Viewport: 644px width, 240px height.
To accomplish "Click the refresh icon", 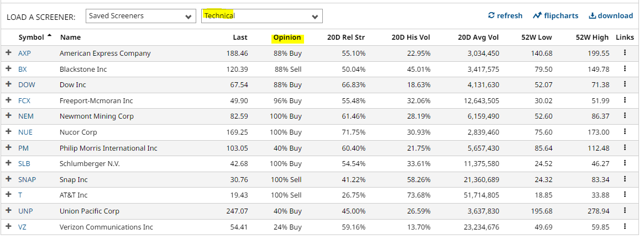I will (491, 15).
